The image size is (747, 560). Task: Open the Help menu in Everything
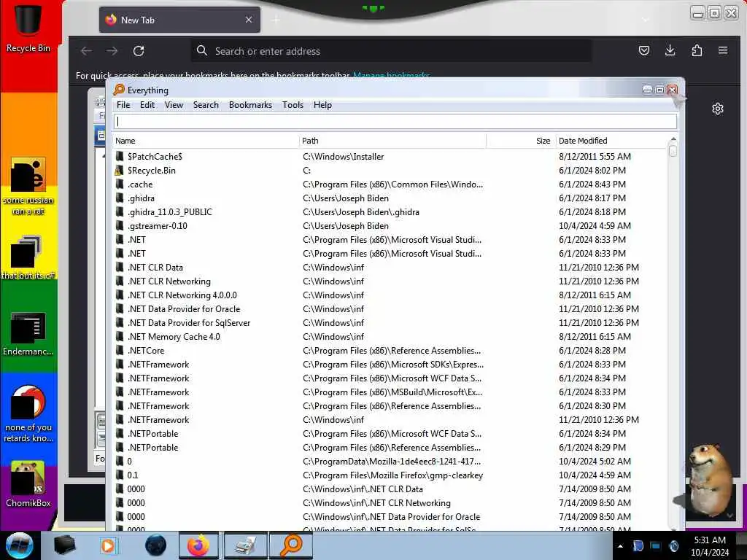pyautogui.click(x=322, y=105)
